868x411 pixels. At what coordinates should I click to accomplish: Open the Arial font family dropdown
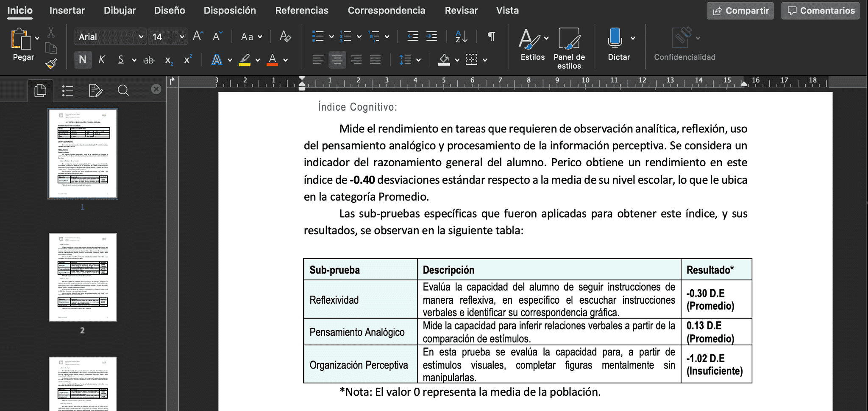[x=110, y=36]
